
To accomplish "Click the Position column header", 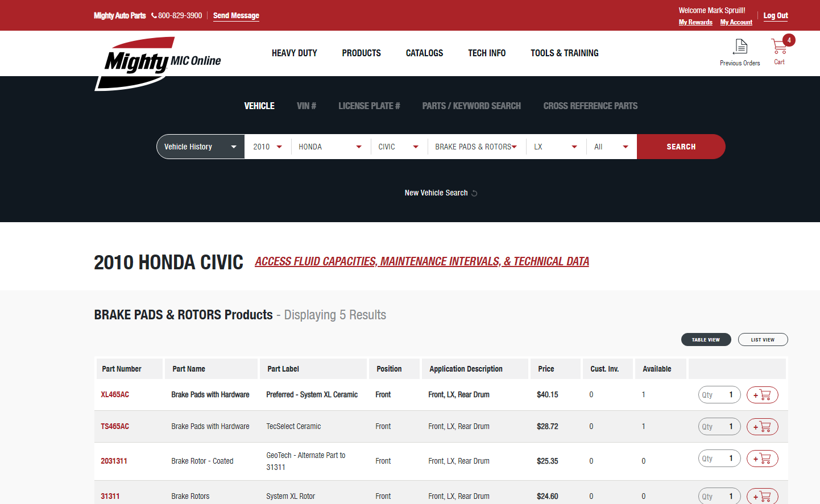I will tap(395, 369).
